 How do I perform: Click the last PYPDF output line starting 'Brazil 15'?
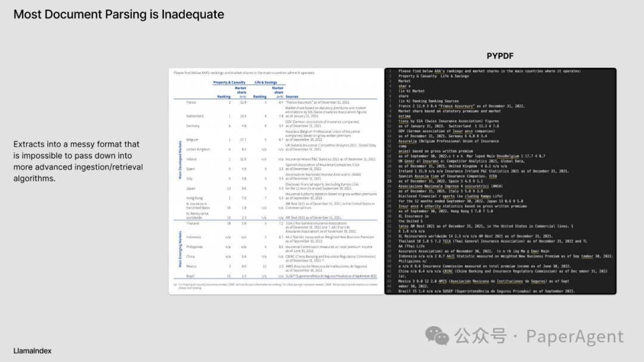(486, 291)
